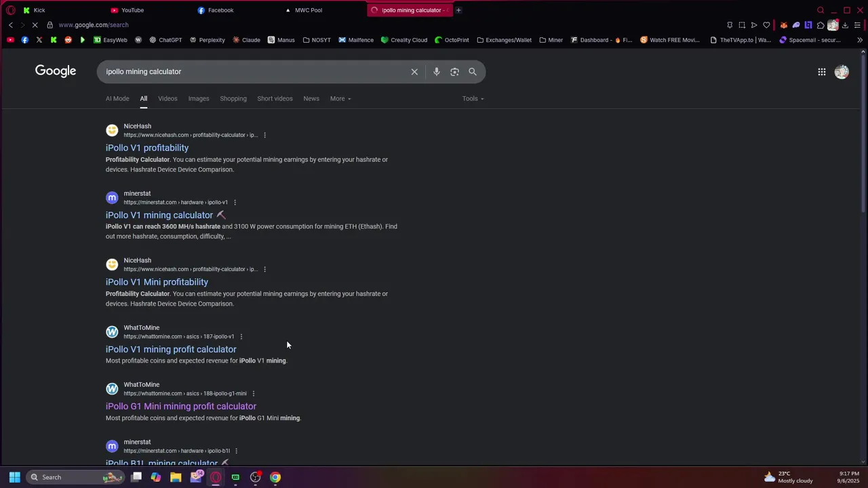Screen dimensions: 868x488
Task: Add page to bookmarks heart icon
Action: click(x=766, y=25)
